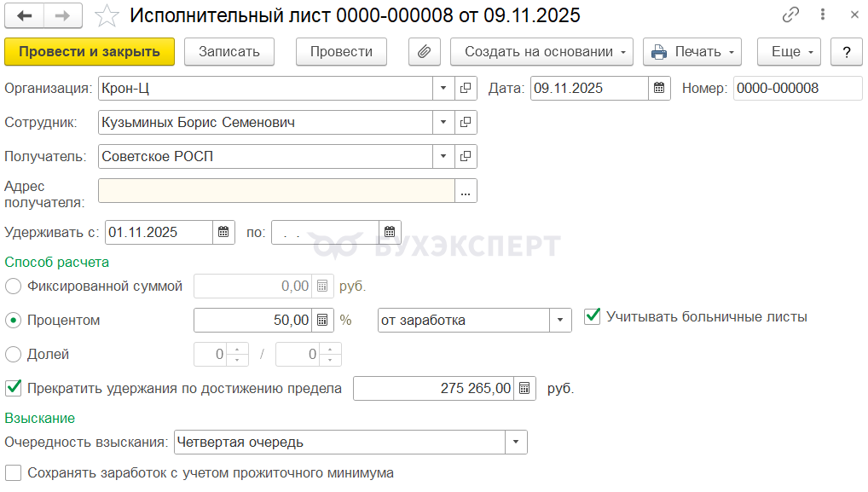Open the calendar for the Дата field

click(659, 89)
